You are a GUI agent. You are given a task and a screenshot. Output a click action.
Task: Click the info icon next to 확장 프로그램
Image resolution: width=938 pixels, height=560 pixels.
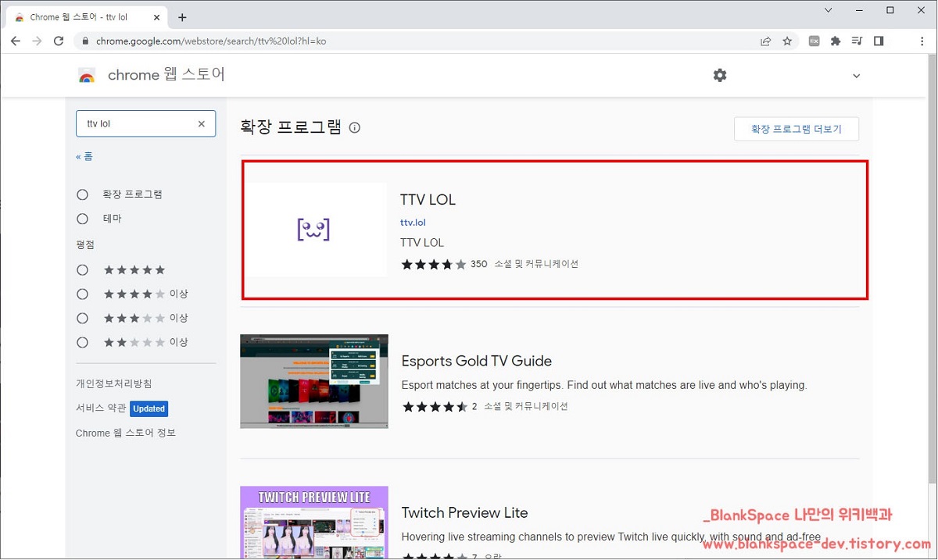pyautogui.click(x=354, y=127)
